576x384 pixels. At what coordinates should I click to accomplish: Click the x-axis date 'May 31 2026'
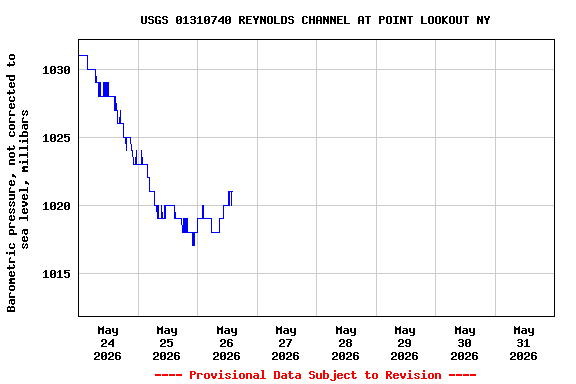[523, 343]
